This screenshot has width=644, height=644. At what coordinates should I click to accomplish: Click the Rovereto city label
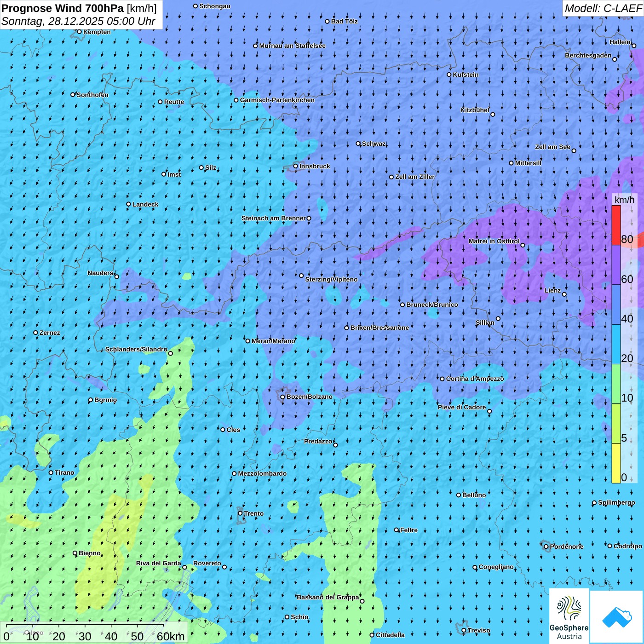click(207, 563)
